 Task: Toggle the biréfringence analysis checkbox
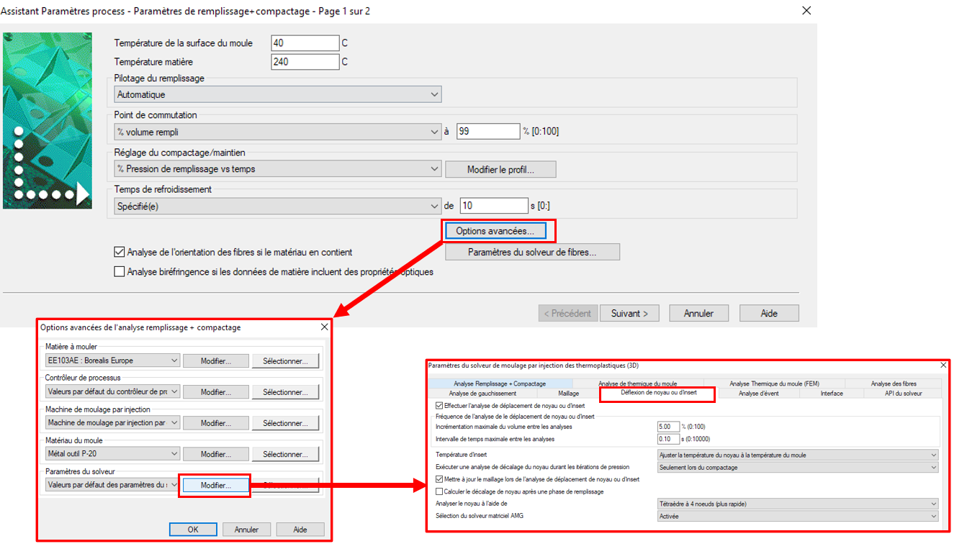120,272
